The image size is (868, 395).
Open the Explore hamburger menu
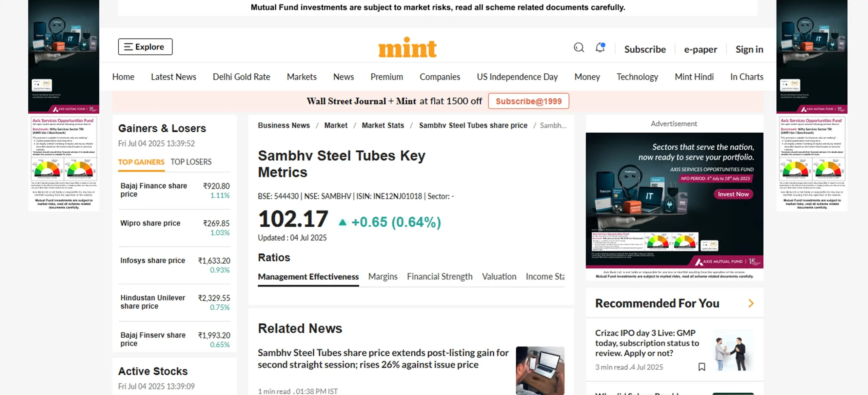(x=145, y=47)
